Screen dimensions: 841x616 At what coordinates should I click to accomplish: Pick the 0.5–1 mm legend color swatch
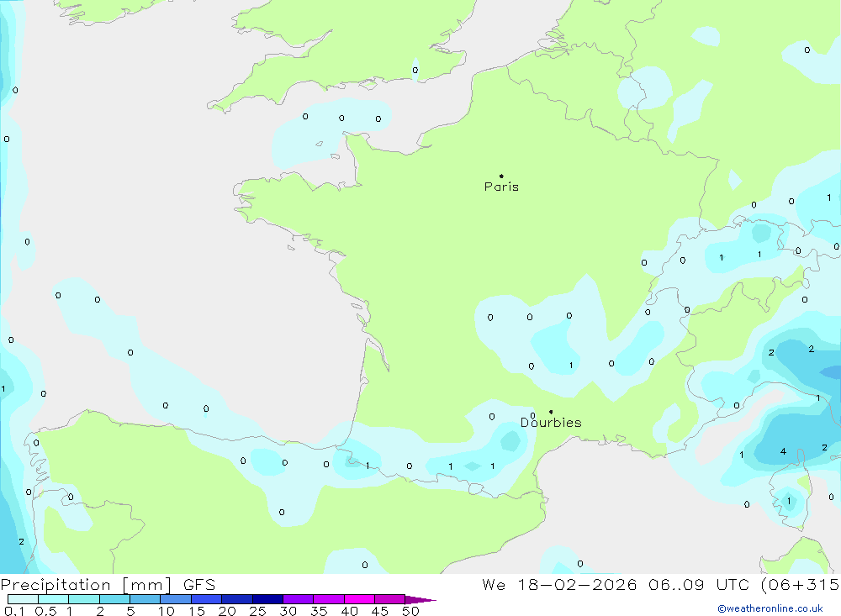[54, 599]
